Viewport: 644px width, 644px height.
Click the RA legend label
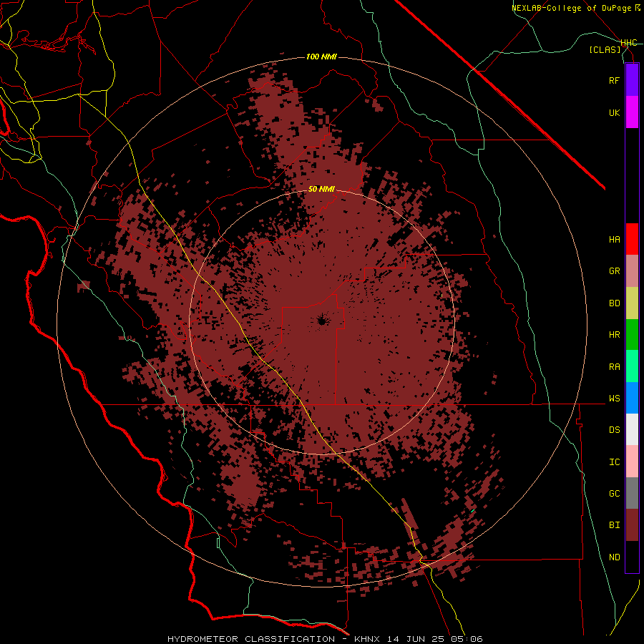[x=614, y=367]
